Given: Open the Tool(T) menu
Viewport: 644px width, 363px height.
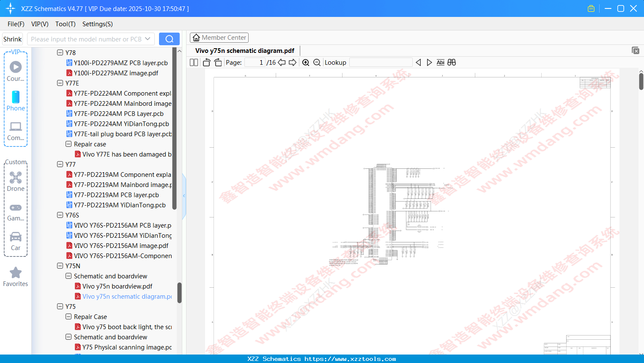Looking at the screenshot, I should pyautogui.click(x=66, y=24).
